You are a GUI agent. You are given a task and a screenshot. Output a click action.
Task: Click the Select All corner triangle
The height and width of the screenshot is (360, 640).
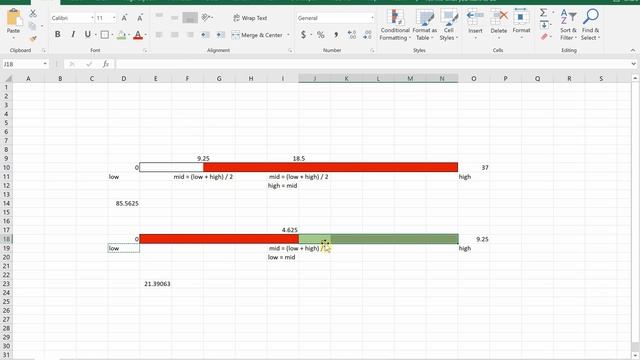7,78
